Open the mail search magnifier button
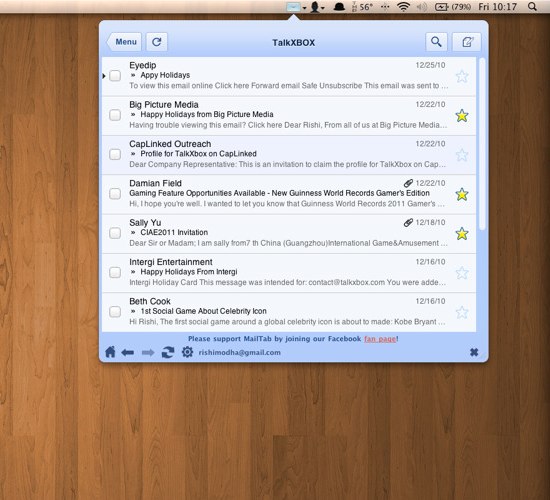550x500 pixels. (436, 42)
